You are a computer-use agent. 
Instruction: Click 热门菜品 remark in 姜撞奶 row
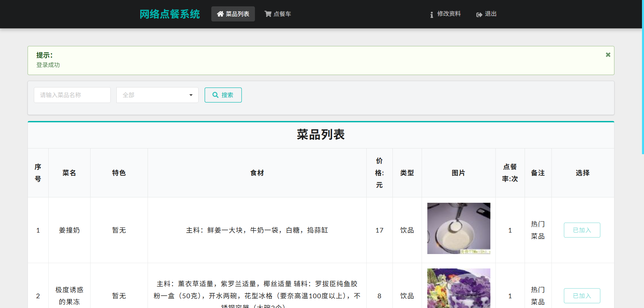click(538, 230)
